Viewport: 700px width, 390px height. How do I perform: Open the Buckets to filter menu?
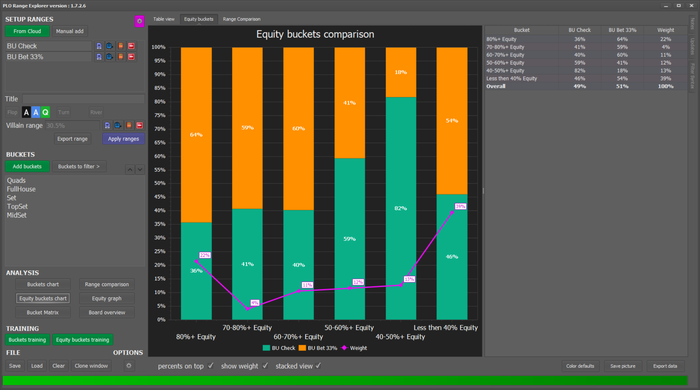point(79,166)
